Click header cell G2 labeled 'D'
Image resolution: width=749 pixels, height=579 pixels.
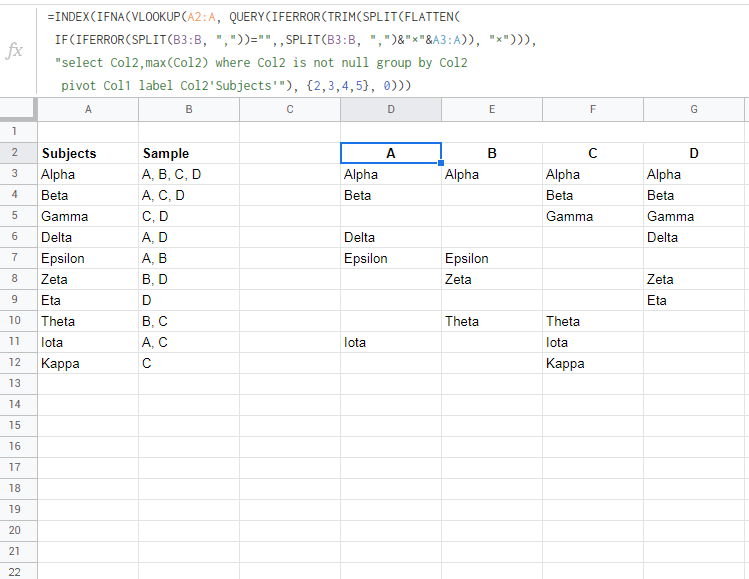(694, 153)
